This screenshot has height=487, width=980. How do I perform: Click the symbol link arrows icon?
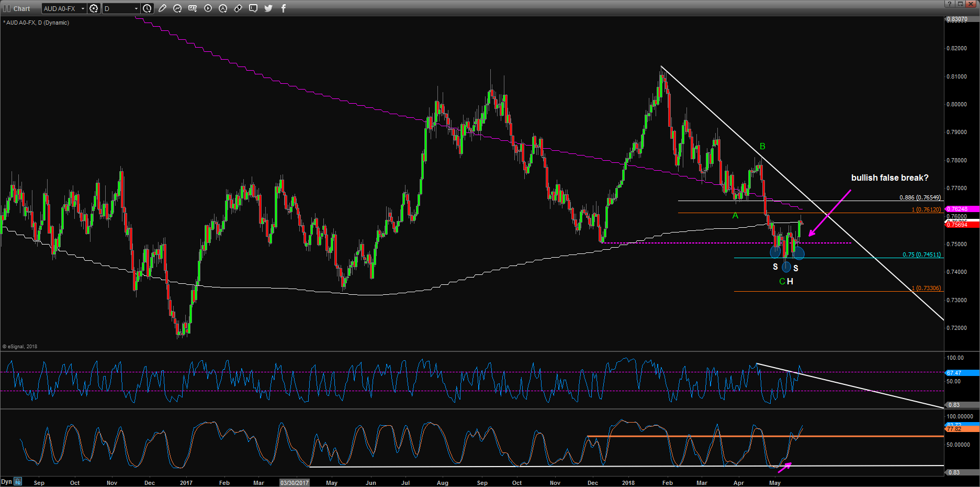pyautogui.click(x=238, y=8)
